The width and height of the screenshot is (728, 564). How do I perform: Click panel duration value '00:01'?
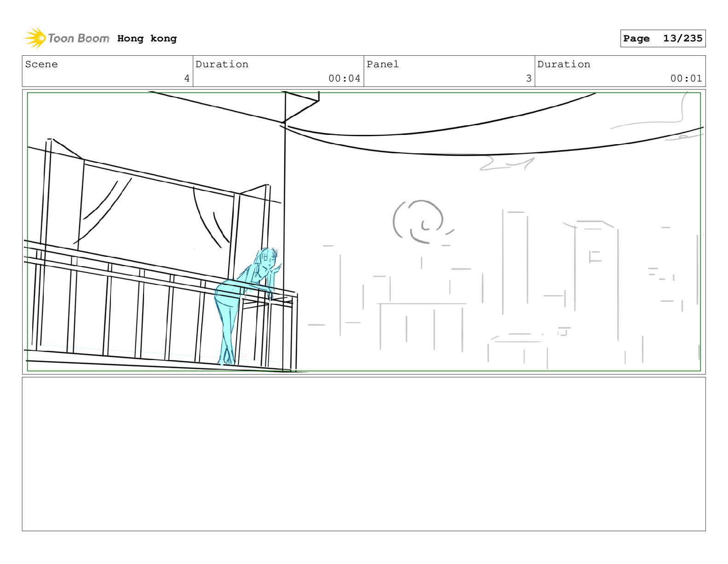(686, 79)
